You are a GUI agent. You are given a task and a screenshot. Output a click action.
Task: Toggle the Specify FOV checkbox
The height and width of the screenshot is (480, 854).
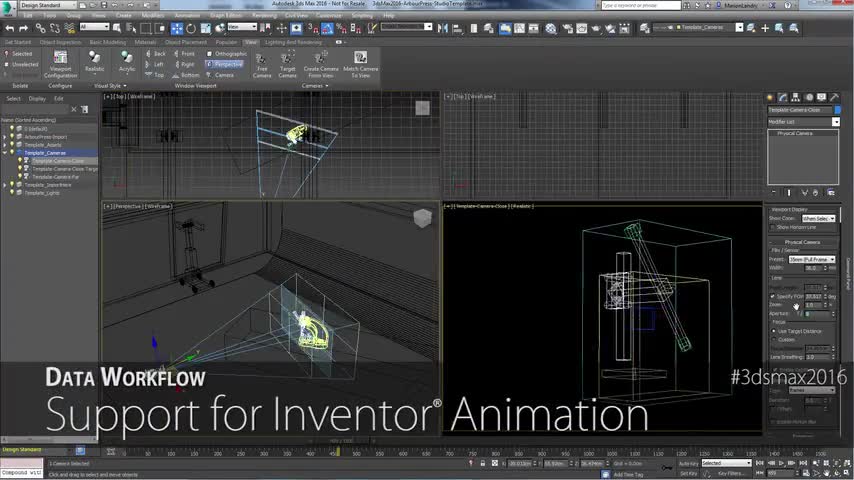coord(772,296)
